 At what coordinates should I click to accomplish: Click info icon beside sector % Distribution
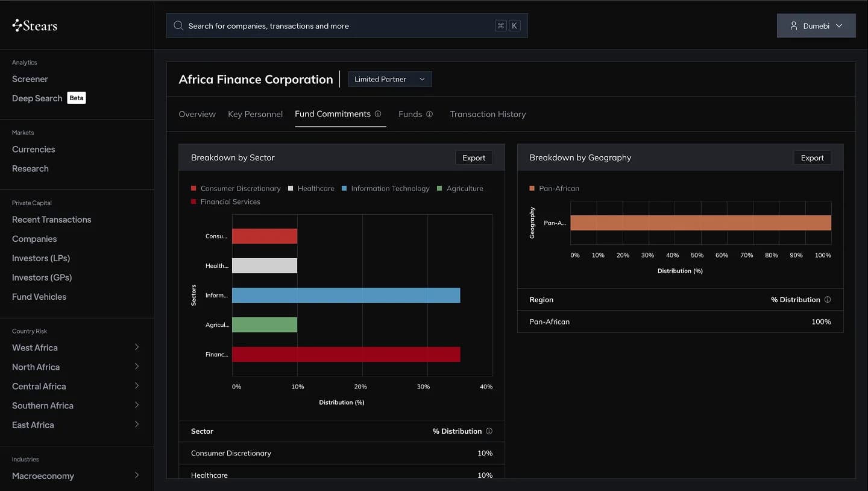(489, 431)
